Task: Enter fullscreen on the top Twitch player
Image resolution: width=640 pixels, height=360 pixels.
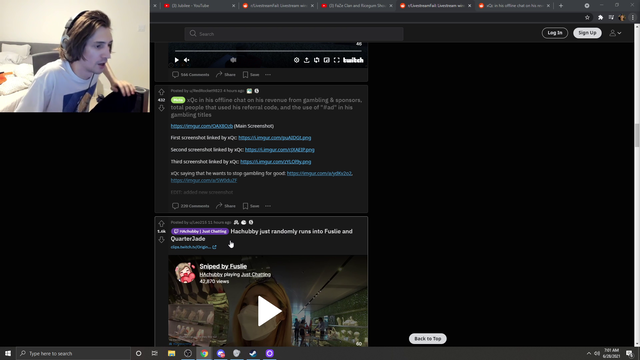Action: [x=336, y=60]
